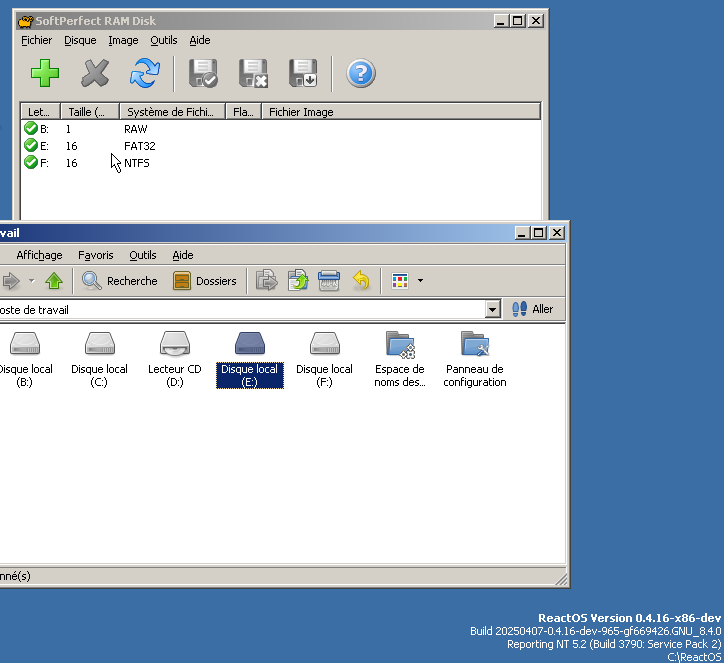The image size is (724, 663).
Task: Click green check icon of B: row
Action: tap(31, 128)
